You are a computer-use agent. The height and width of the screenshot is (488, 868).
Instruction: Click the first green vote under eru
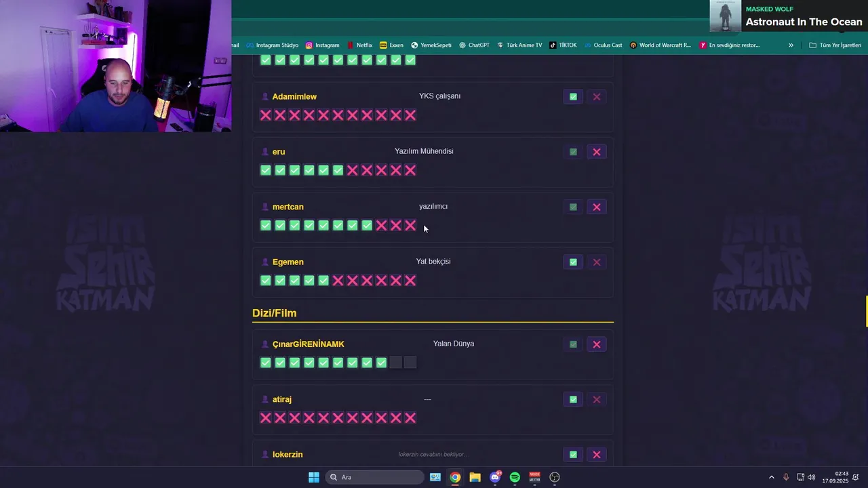coord(266,170)
